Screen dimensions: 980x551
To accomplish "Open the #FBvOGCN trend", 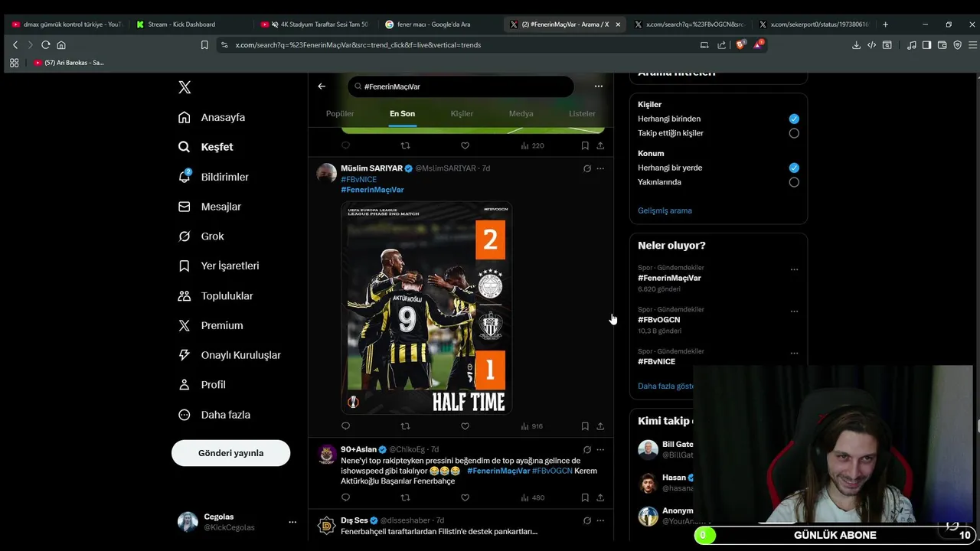I will tap(658, 320).
